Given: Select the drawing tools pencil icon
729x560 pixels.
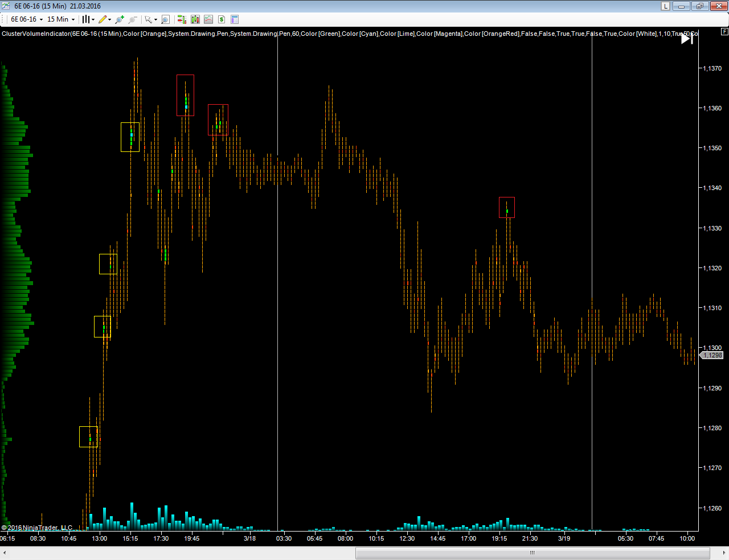Looking at the screenshot, I should pos(103,19).
